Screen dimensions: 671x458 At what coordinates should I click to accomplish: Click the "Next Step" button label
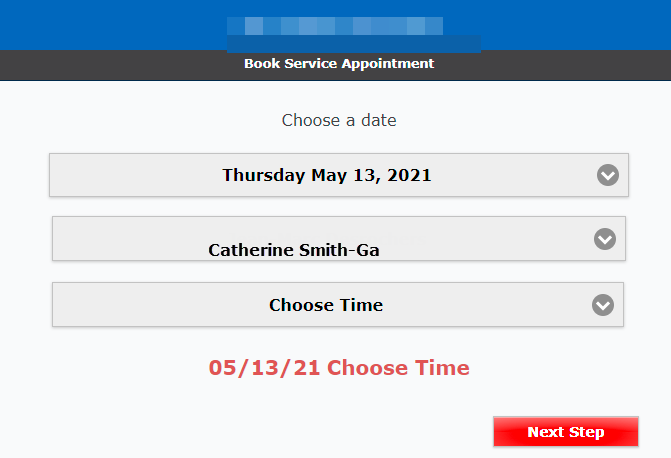click(x=566, y=432)
